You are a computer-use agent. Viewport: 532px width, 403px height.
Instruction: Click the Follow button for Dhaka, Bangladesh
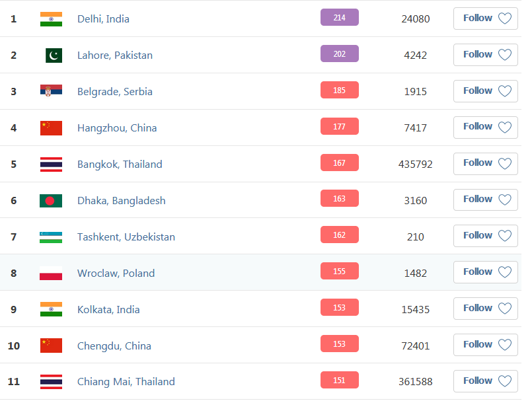tap(485, 200)
